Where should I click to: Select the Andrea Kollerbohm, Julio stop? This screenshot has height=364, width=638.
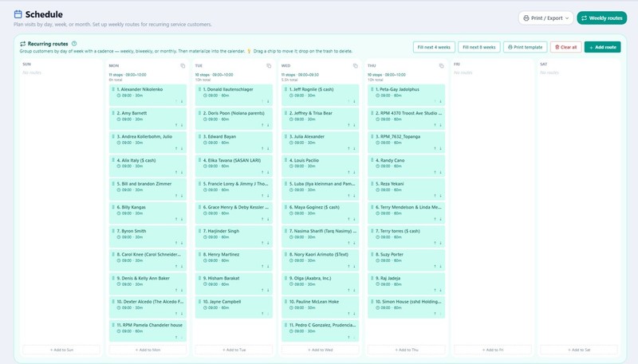(x=148, y=143)
